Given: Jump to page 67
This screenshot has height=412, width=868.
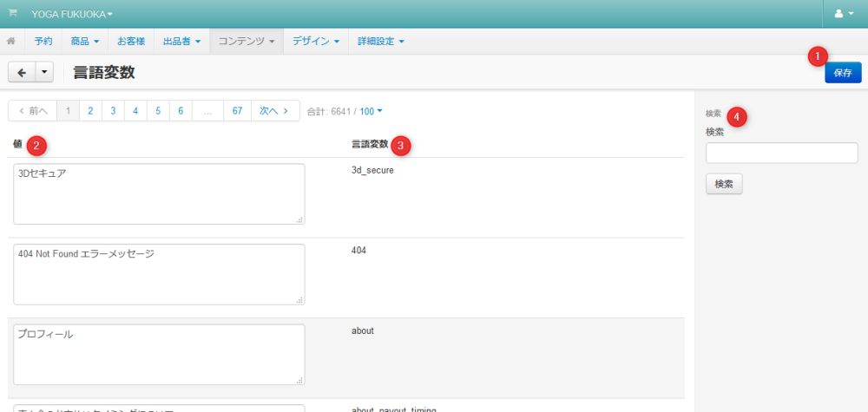Looking at the screenshot, I should point(238,111).
